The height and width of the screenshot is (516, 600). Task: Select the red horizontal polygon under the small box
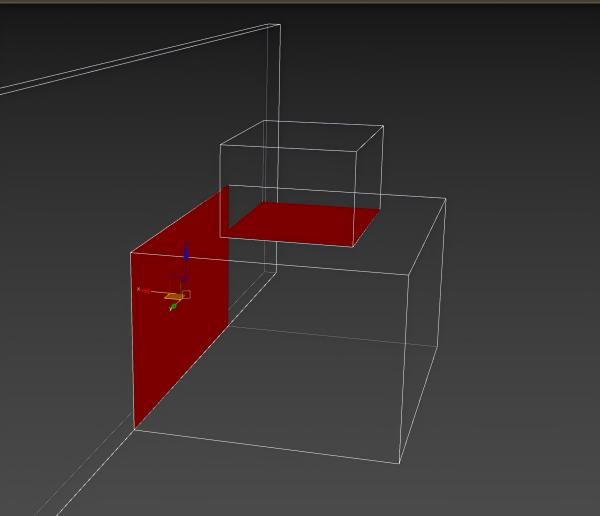300,222
